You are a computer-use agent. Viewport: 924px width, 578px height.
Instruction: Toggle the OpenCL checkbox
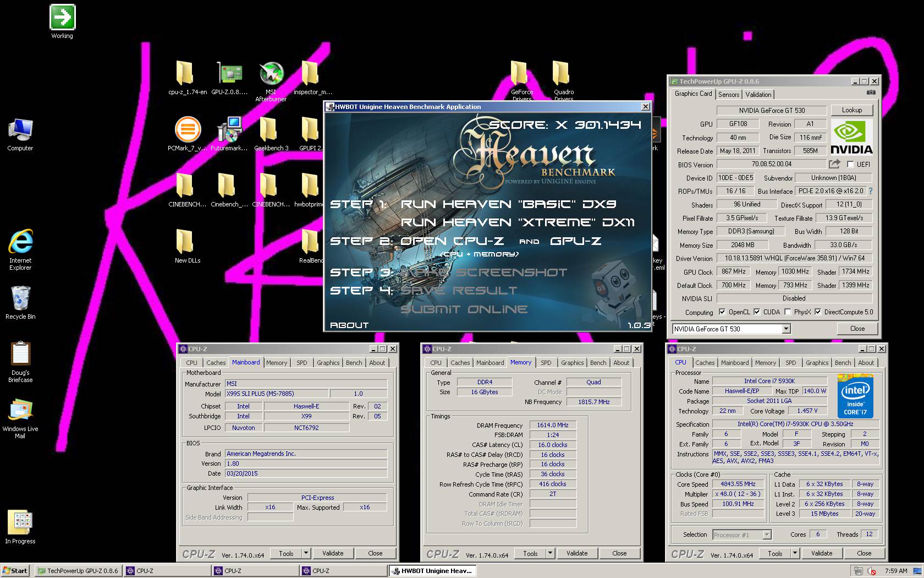click(x=722, y=312)
